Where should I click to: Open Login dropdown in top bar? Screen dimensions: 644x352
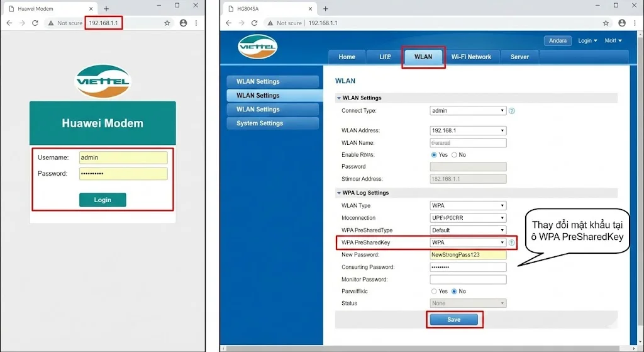pyautogui.click(x=587, y=41)
